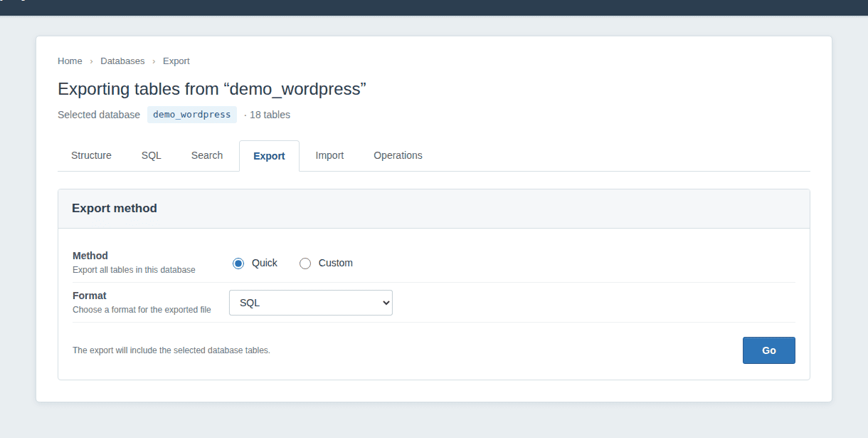Click the demo_wordpress database badge
Screen dimensions: 868x438
(192, 115)
